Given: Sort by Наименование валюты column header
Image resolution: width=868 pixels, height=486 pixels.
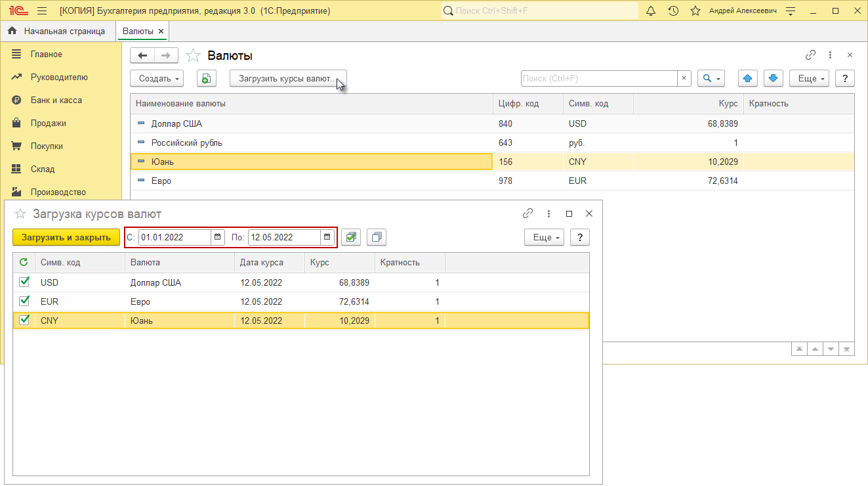Looking at the screenshot, I should pos(312,104).
